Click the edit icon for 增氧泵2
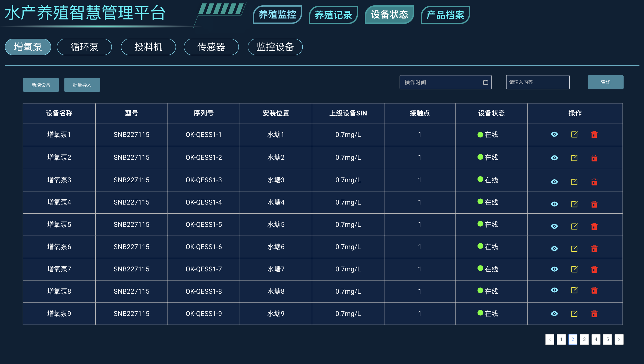 (574, 158)
